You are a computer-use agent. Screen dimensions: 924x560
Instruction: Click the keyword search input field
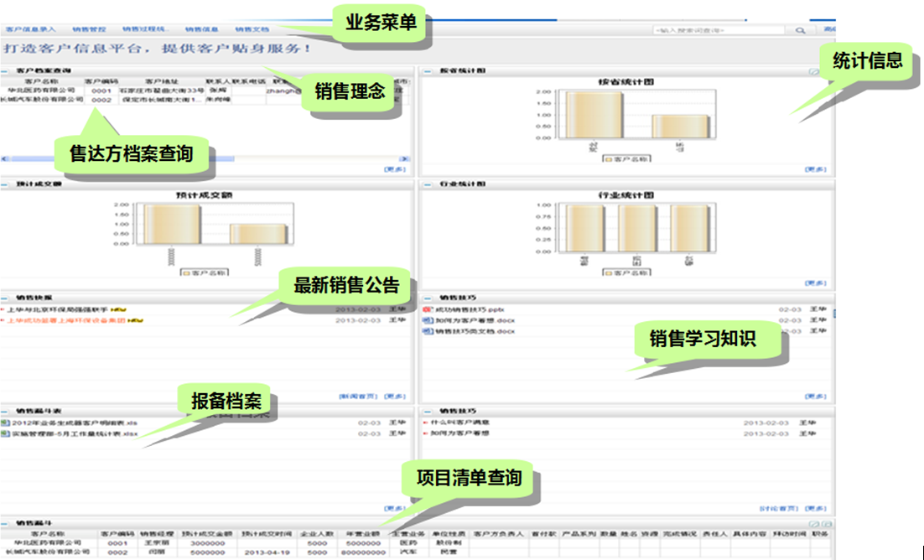pos(718,30)
